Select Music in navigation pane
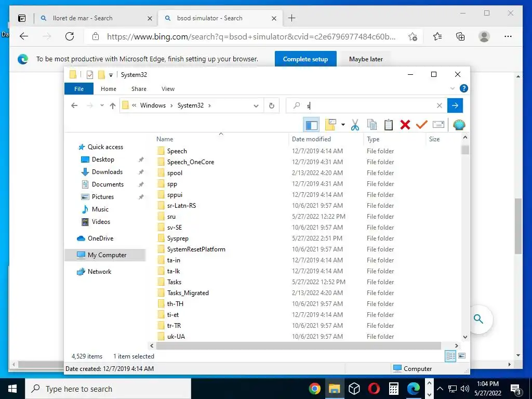The height and width of the screenshot is (399, 532). (x=100, y=209)
